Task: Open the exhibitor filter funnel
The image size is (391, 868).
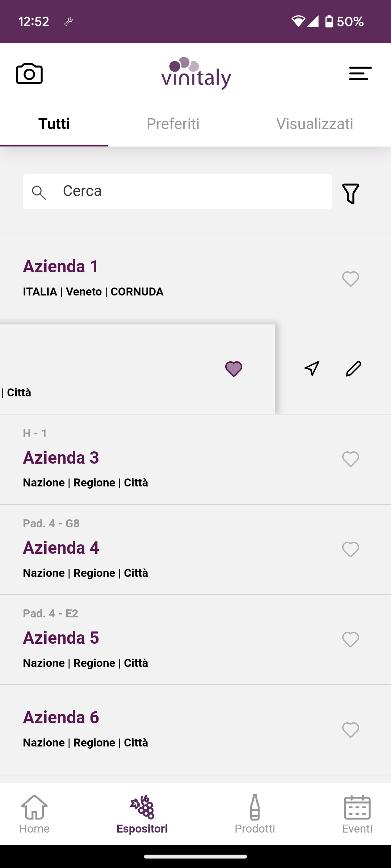Action: tap(350, 193)
